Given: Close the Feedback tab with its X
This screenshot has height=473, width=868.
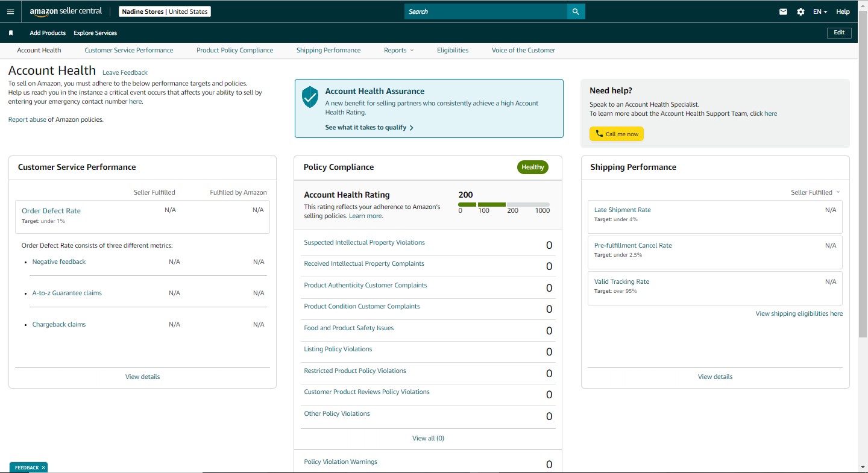Looking at the screenshot, I should tap(43, 468).
